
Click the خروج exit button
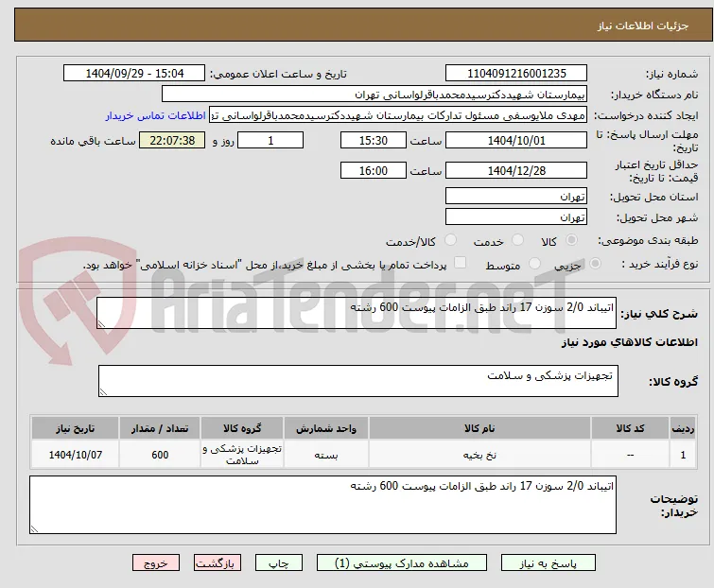156,563
